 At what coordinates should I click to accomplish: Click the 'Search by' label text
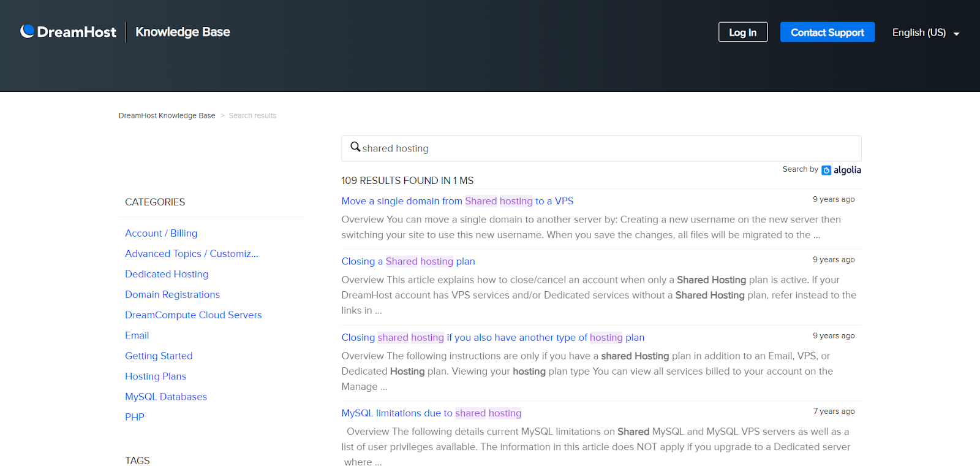(800, 169)
